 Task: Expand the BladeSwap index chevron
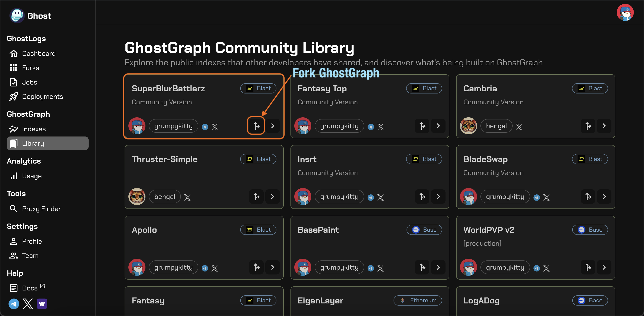[604, 197]
